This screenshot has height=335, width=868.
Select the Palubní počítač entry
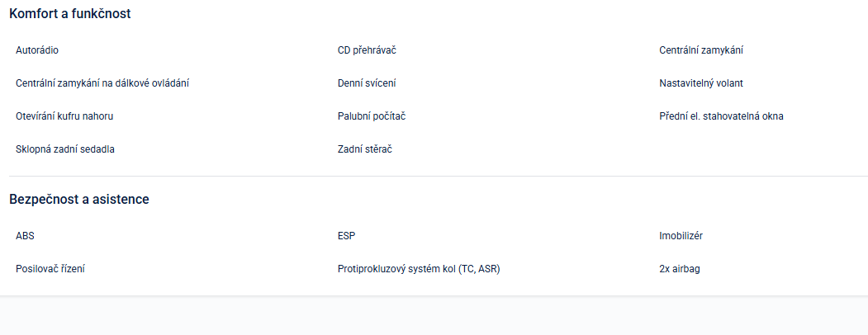point(372,116)
